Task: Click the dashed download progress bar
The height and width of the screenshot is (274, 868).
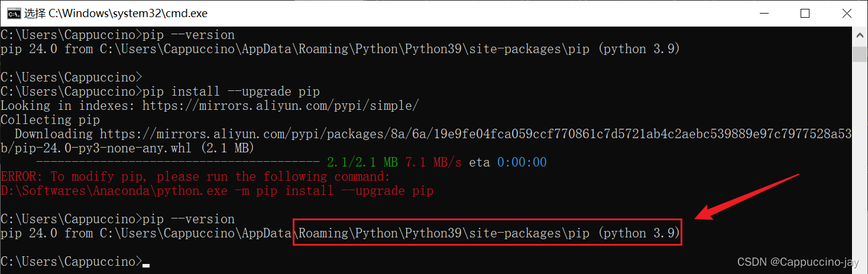Action: coord(177,162)
